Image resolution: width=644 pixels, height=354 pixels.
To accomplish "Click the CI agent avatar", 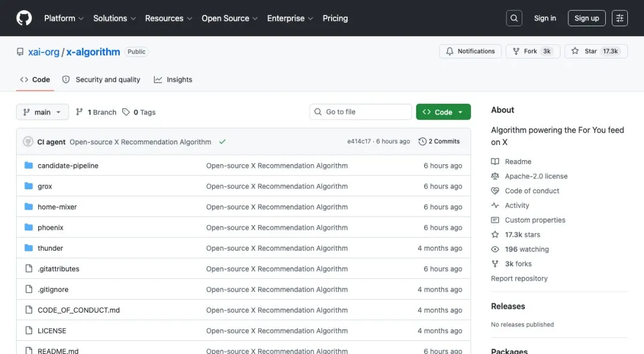I will (28, 141).
